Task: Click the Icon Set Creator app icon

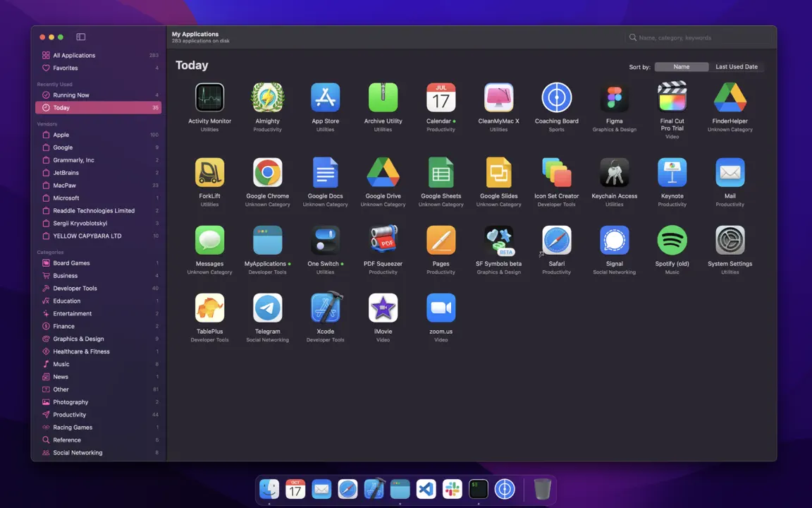Action: [557, 173]
